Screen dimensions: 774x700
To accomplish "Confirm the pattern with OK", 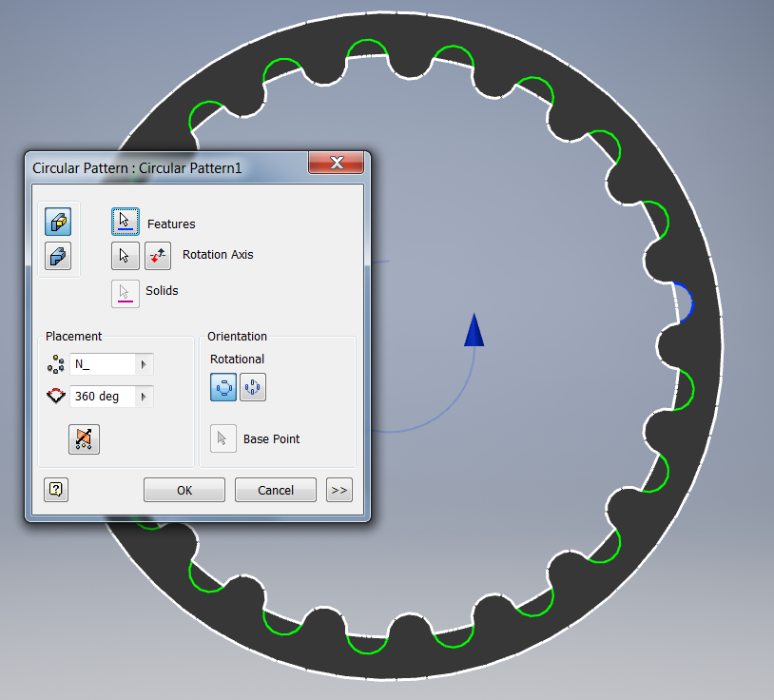I will click(x=184, y=490).
